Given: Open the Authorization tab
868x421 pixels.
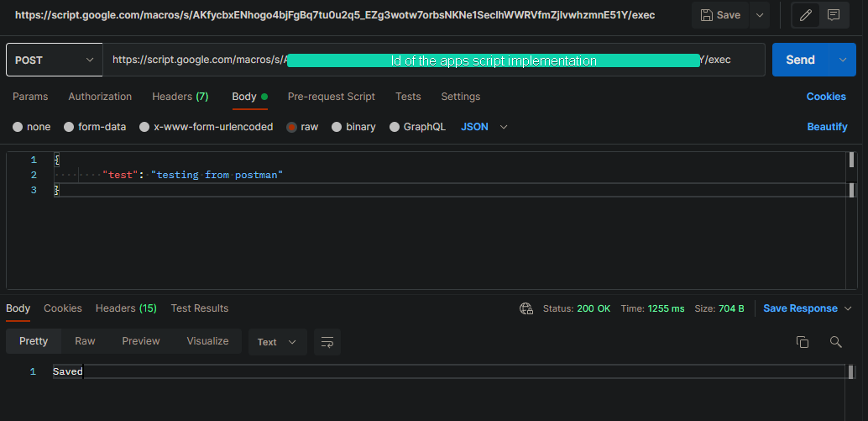Looking at the screenshot, I should 100,97.
